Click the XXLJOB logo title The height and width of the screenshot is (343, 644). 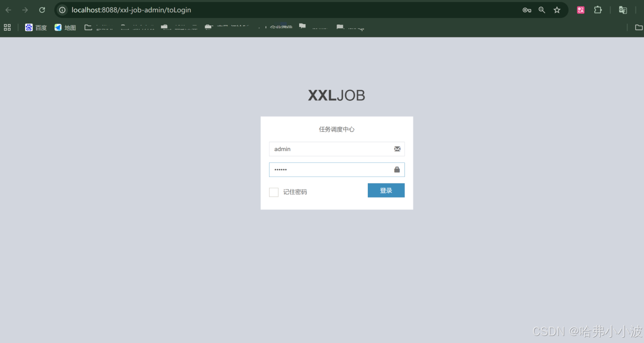(337, 95)
